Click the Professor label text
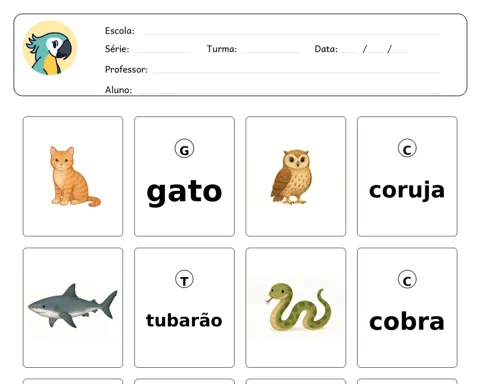This screenshot has height=384, width=480. [126, 70]
